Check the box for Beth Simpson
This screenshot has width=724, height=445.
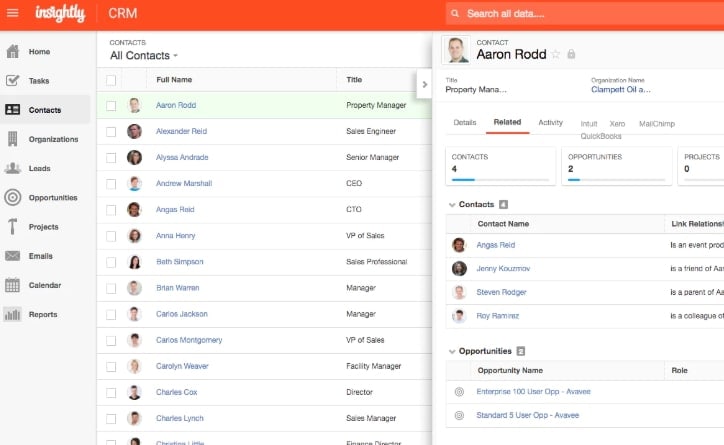[111, 262]
